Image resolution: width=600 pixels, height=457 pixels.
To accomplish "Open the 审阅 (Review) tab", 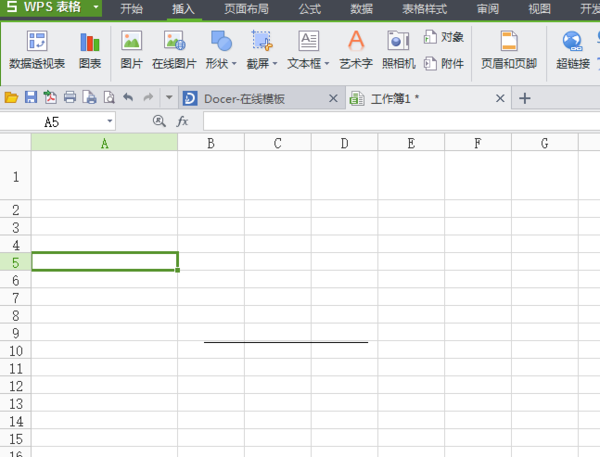I will (488, 9).
